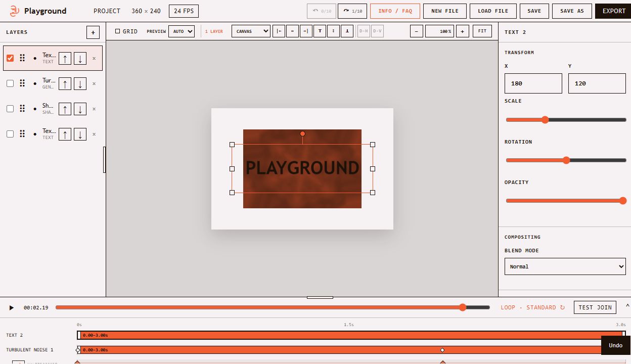The image size is (631, 364).
Task: Click the redo arrow button 1/10
Action: point(352,11)
